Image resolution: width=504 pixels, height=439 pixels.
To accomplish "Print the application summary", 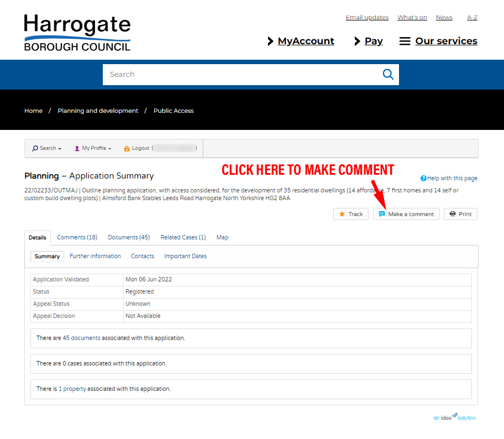I will coord(460,214).
